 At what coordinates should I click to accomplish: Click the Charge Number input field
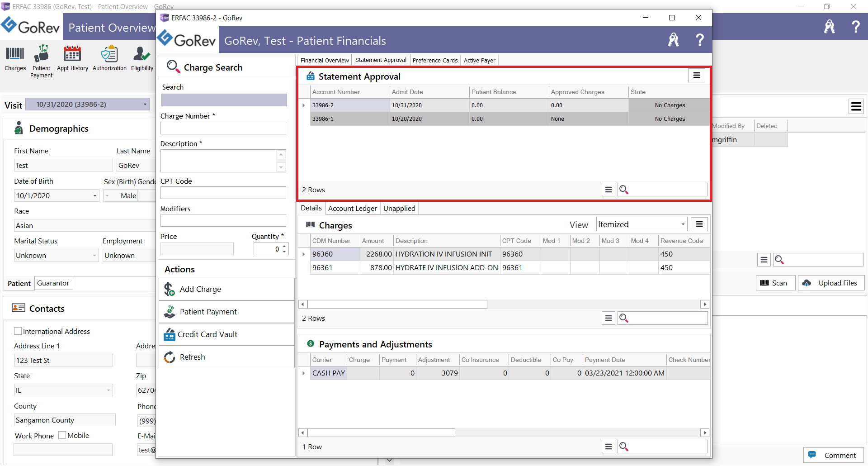tap(223, 128)
